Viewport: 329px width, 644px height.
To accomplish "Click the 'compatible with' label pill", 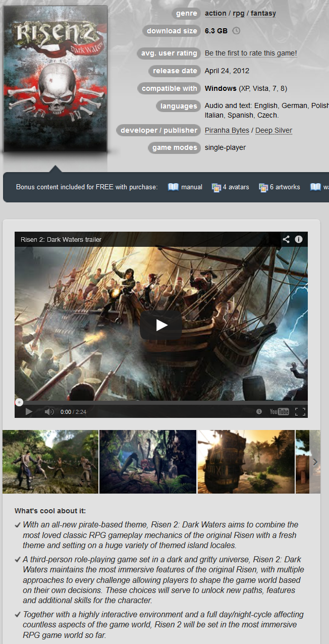I will click(169, 88).
